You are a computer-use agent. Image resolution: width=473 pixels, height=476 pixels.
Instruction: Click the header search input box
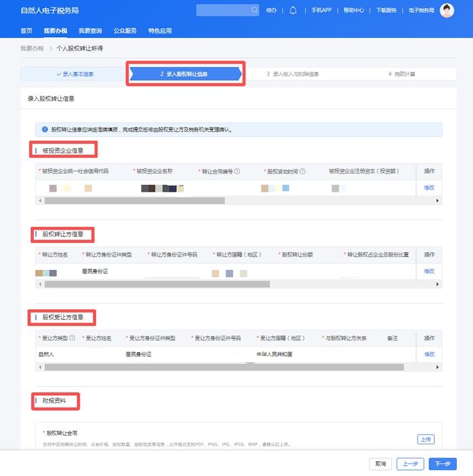(223, 10)
